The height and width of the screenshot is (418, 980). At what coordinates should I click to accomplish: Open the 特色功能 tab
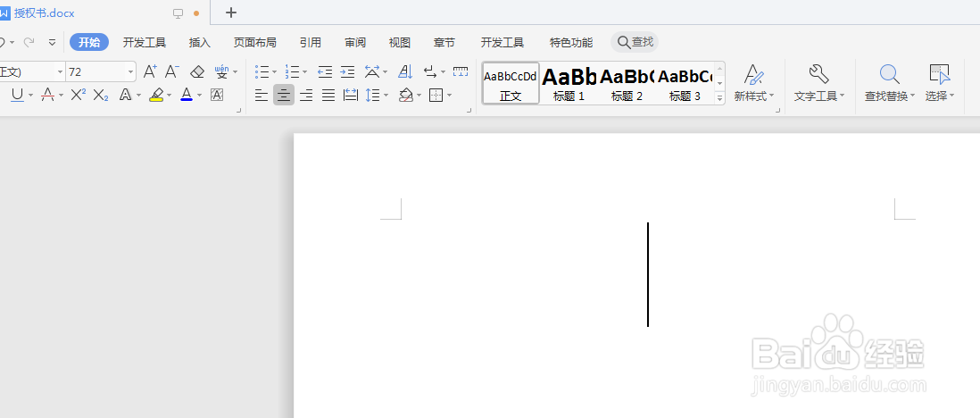click(571, 43)
